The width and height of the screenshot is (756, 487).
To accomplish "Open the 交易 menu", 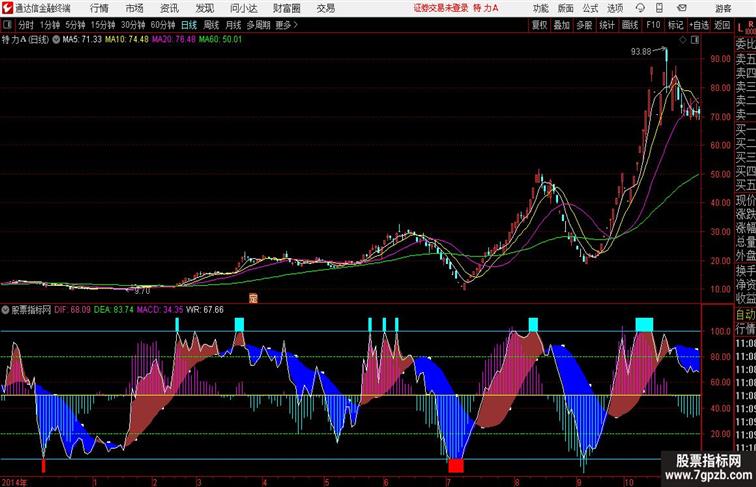I will (325, 8).
